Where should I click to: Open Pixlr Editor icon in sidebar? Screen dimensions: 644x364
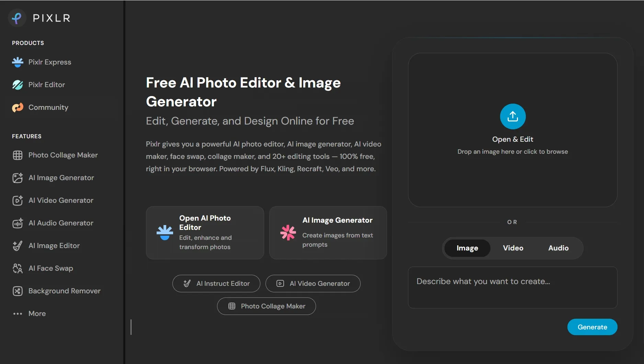tap(18, 85)
